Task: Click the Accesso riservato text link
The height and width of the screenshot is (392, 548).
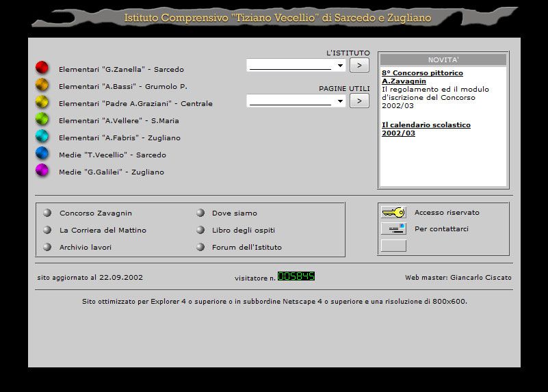Action: (x=447, y=213)
